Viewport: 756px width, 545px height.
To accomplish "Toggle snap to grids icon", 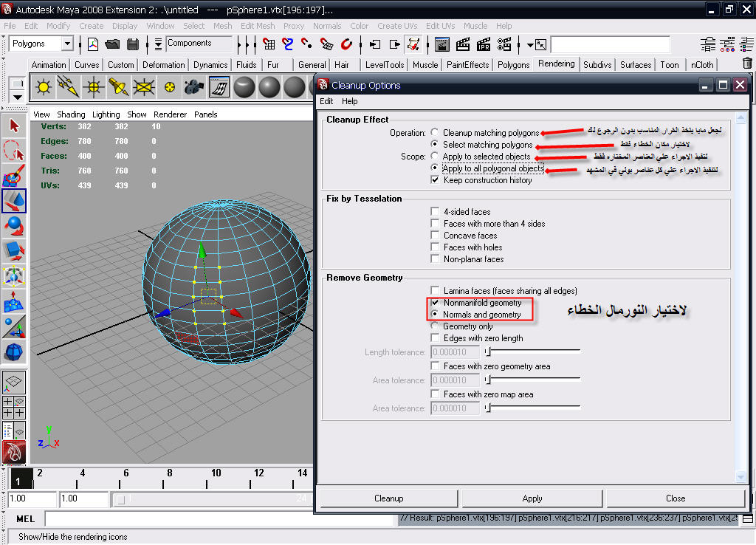I will (269, 44).
